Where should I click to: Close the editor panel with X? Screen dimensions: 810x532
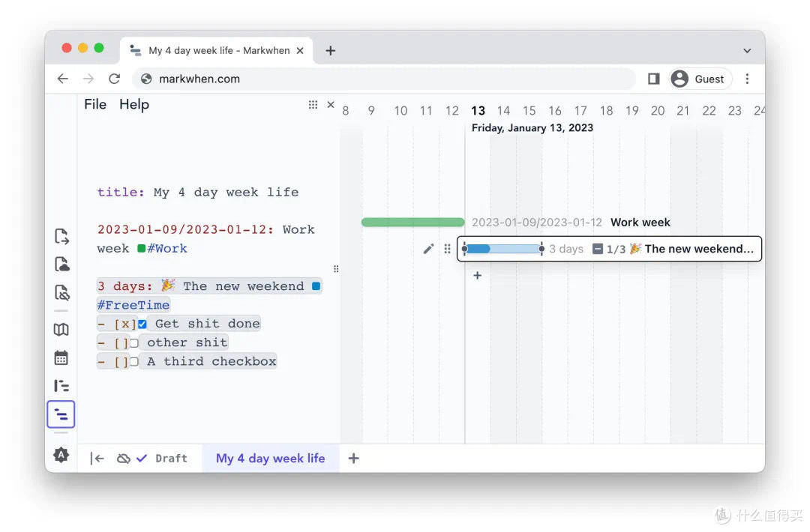[x=331, y=105]
